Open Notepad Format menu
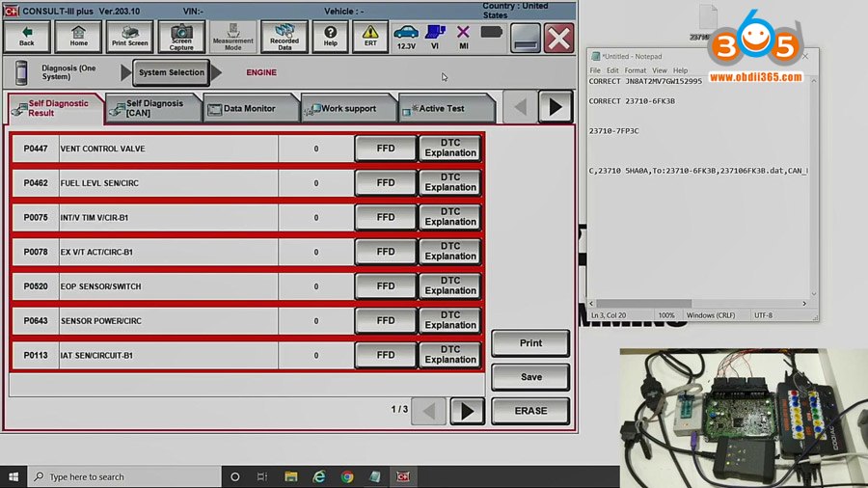The image size is (868, 488). click(635, 70)
